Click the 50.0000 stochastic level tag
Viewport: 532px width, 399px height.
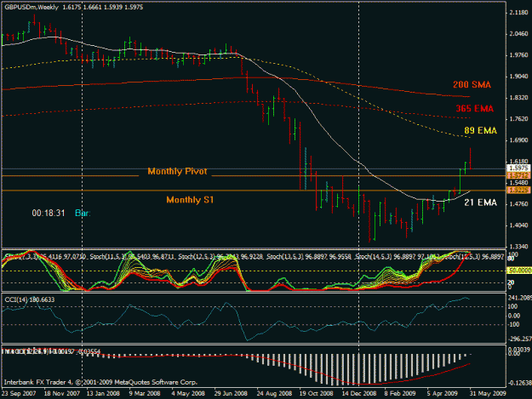519,271
